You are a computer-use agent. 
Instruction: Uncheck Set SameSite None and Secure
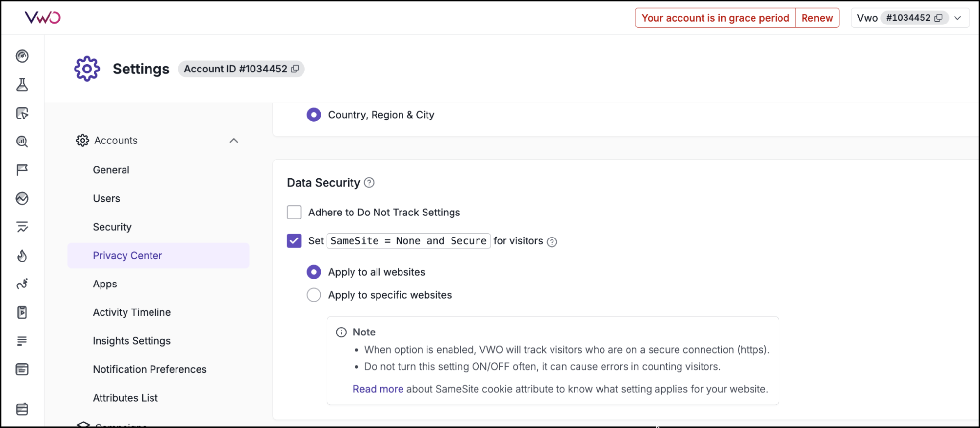(x=294, y=241)
